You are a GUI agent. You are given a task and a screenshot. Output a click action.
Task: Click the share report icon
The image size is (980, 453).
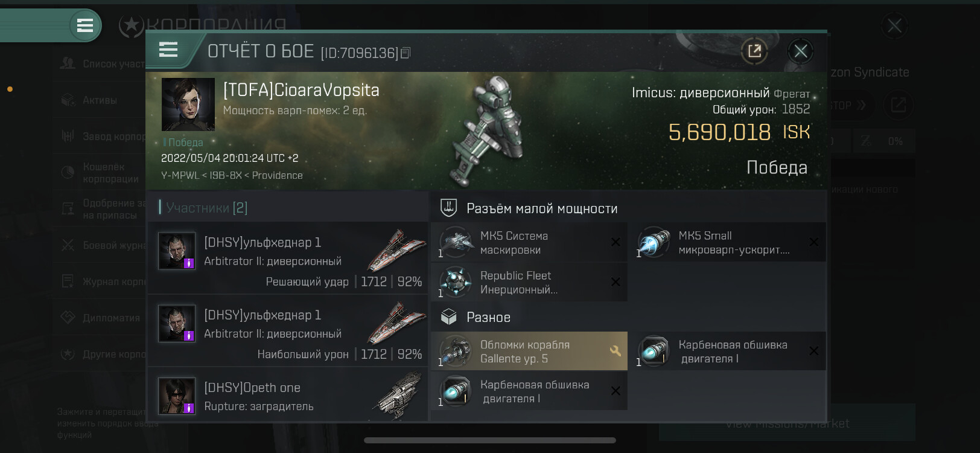tap(754, 51)
